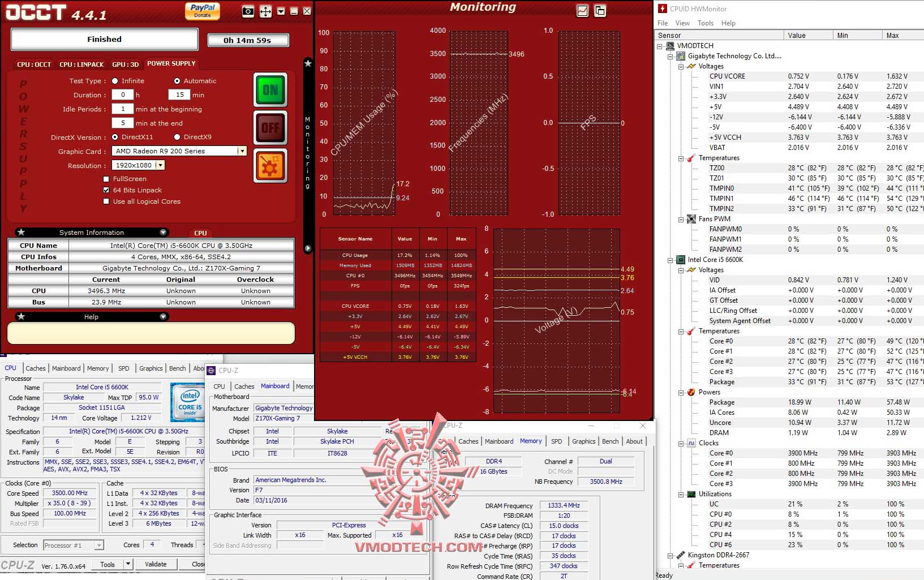Enable the FullScreen checkbox
Screen dimensions: 924x580
coord(106,179)
